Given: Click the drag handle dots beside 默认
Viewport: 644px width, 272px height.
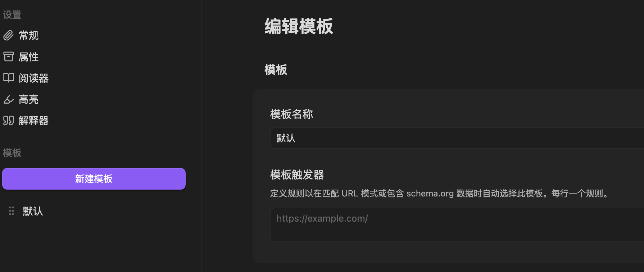Looking at the screenshot, I should pos(12,211).
